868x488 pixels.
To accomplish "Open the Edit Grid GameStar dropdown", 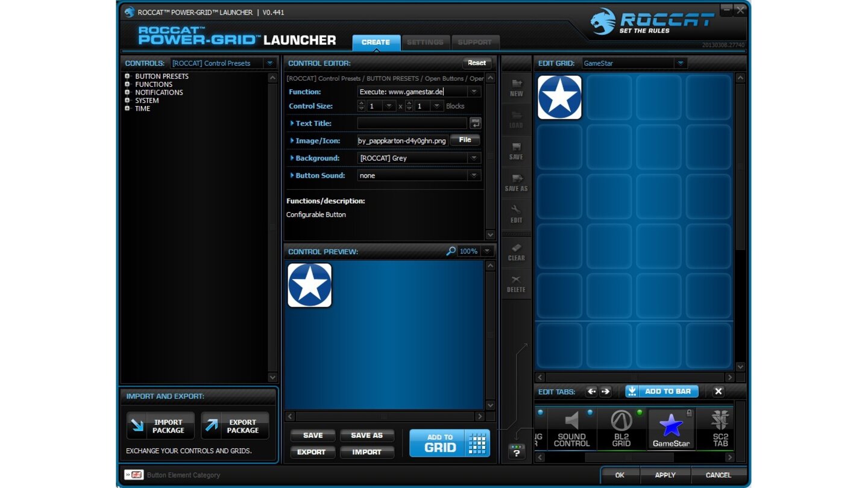I will click(681, 63).
